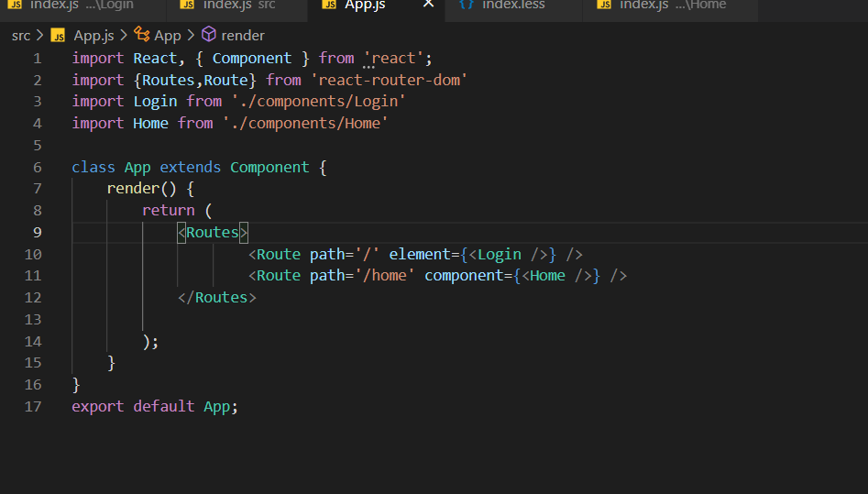Click the opening <Routes> tag
This screenshot has width=868, height=494.
(213, 233)
